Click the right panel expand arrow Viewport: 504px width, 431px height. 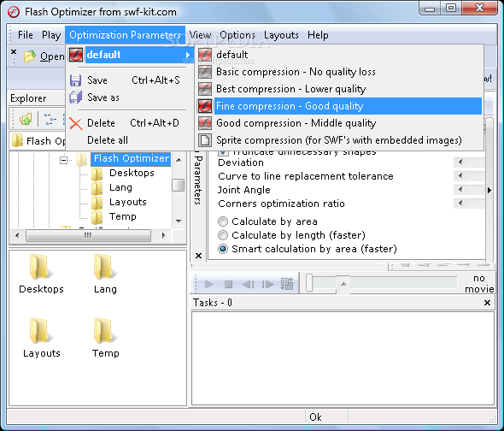(489, 190)
